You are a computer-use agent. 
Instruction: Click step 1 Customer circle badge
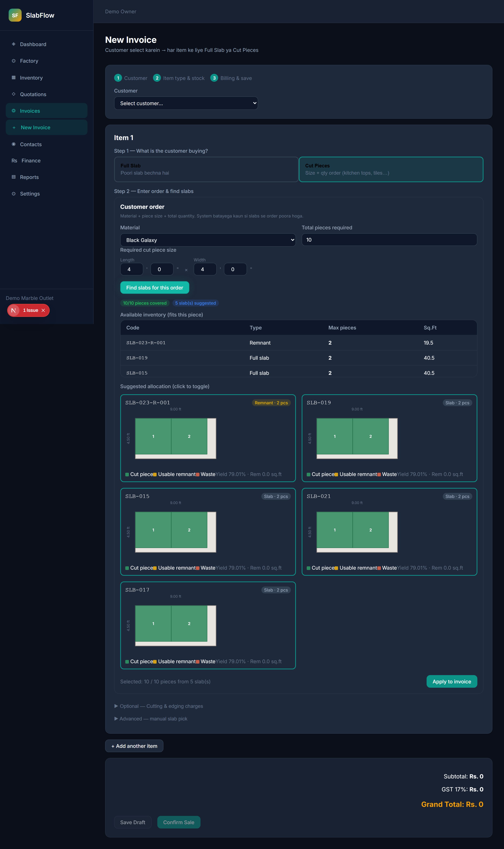[x=118, y=78]
